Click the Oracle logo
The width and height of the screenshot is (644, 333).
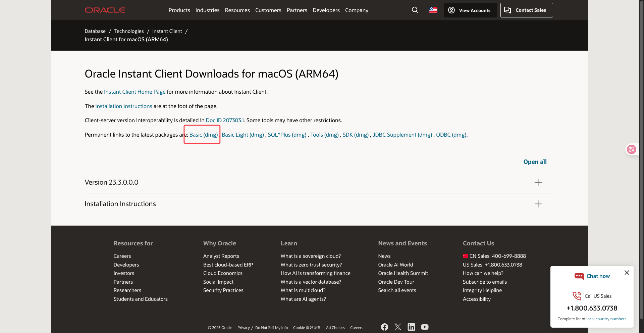pyautogui.click(x=105, y=10)
